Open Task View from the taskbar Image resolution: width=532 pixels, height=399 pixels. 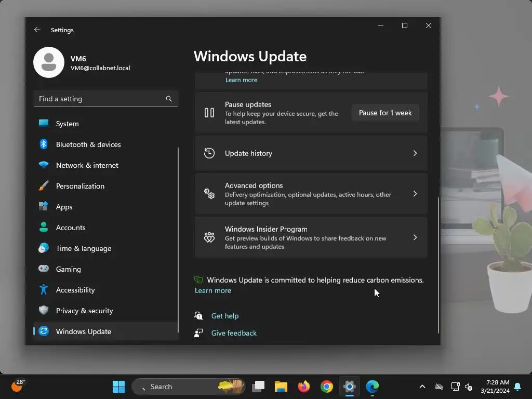click(258, 387)
